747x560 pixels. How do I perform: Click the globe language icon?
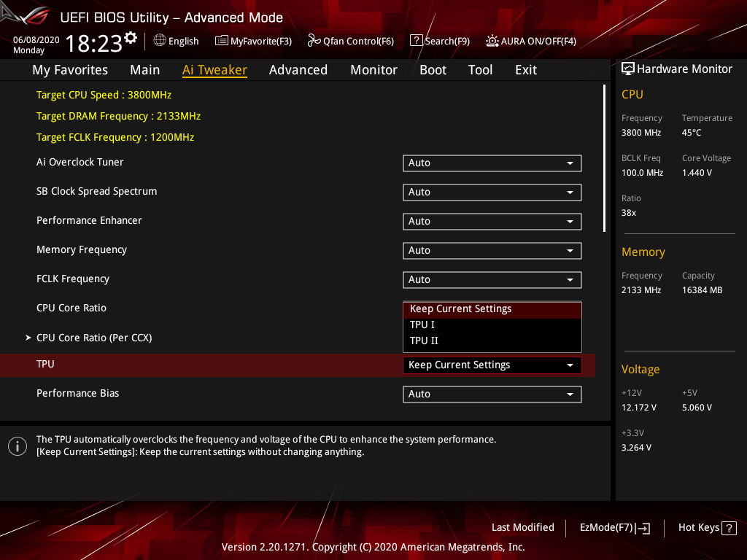160,41
